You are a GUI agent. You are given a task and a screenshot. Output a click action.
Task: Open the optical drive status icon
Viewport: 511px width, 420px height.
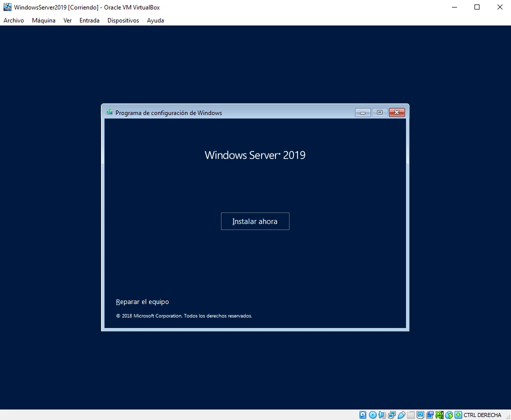[372, 415]
